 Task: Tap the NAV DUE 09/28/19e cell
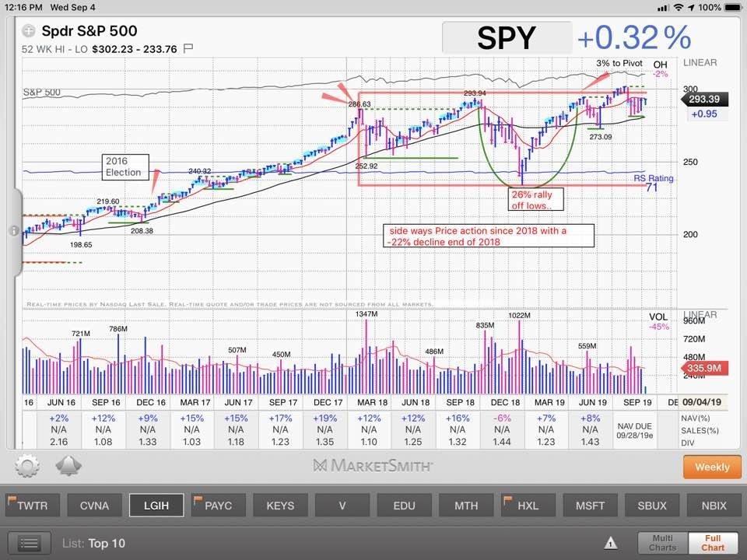635,430
